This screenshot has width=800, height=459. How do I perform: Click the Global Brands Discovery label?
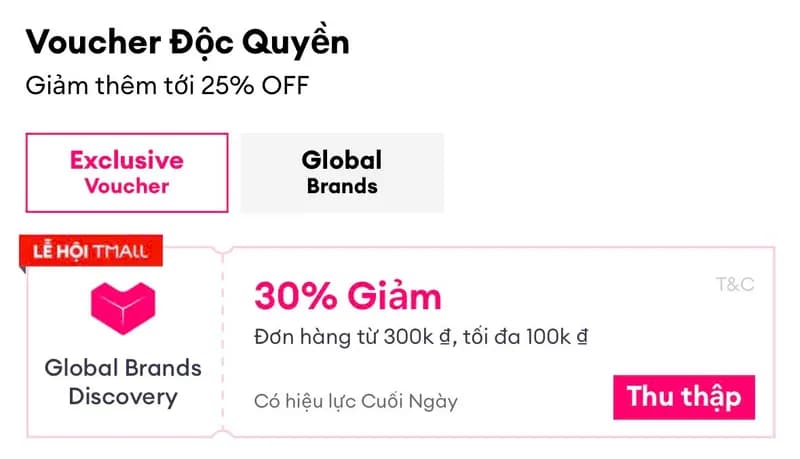[123, 381]
